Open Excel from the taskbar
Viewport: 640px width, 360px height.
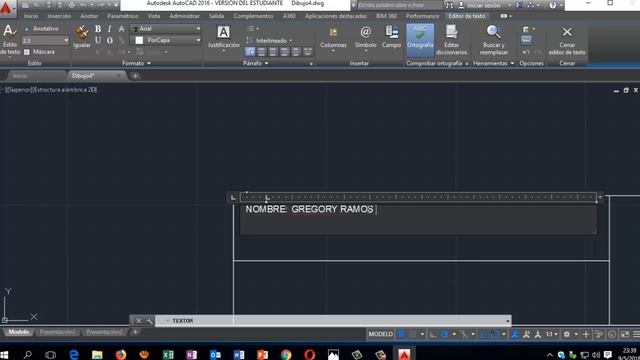coord(168,354)
